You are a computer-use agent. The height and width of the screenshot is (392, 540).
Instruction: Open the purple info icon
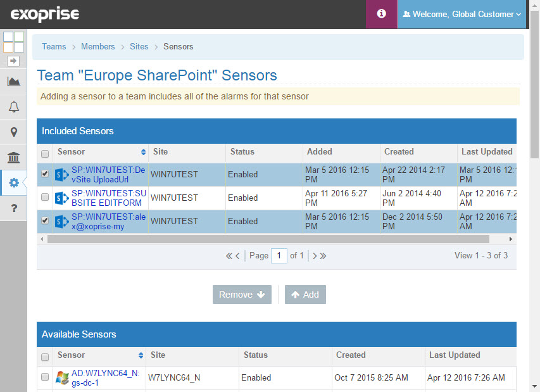381,14
